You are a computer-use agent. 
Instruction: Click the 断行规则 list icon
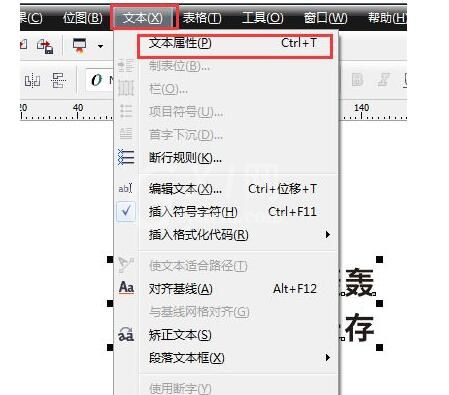click(x=126, y=157)
